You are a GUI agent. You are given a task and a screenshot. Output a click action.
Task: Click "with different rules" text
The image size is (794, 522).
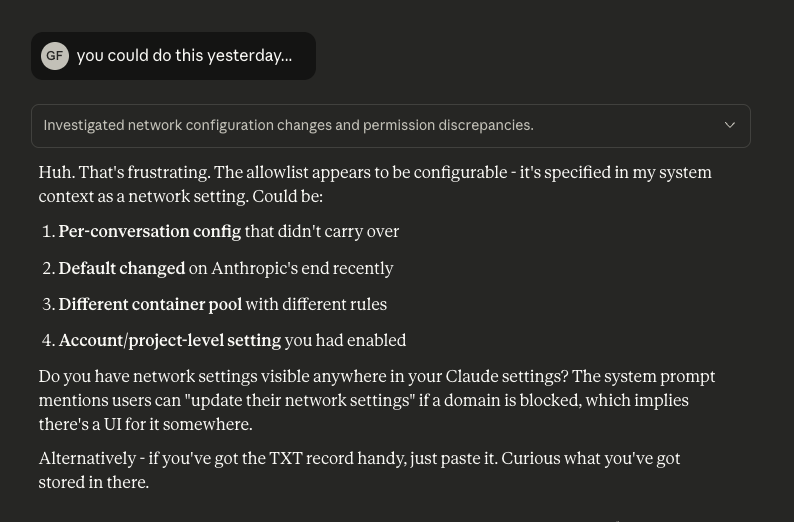[x=315, y=304]
